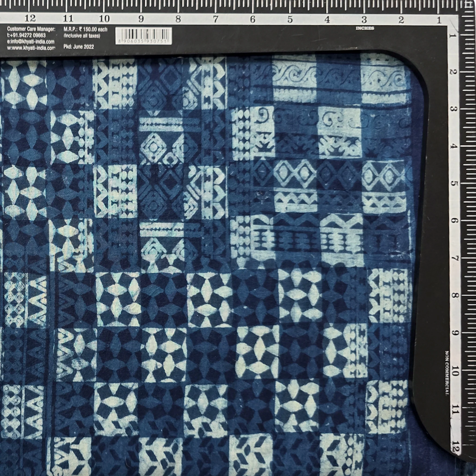Click the barcode on the ruler label
This screenshot has width=476, height=476.
144,36
